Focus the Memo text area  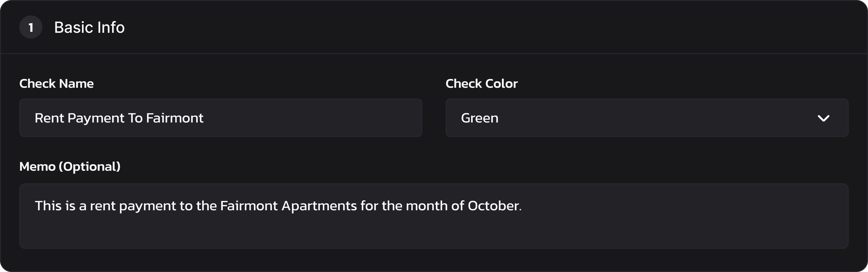point(434,216)
